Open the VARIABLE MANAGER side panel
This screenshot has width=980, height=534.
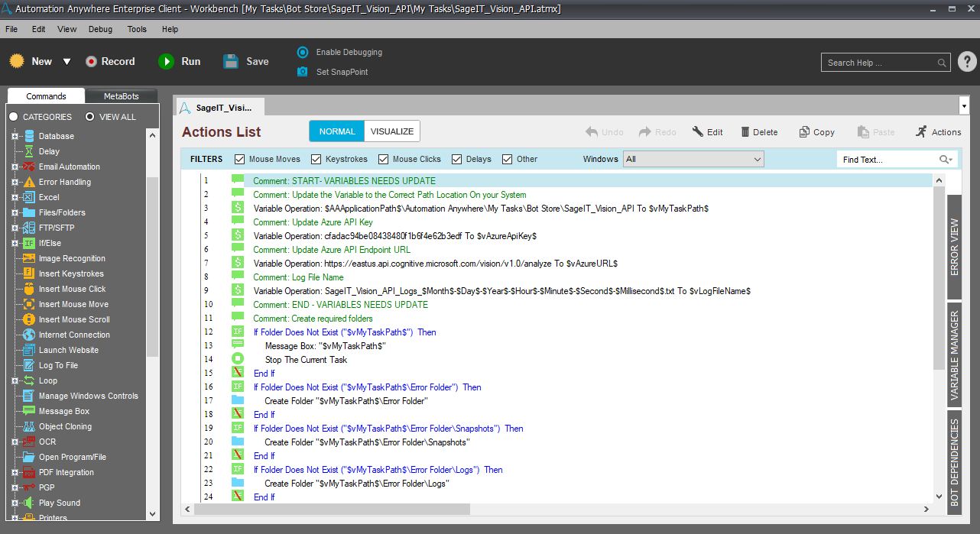tap(954, 356)
